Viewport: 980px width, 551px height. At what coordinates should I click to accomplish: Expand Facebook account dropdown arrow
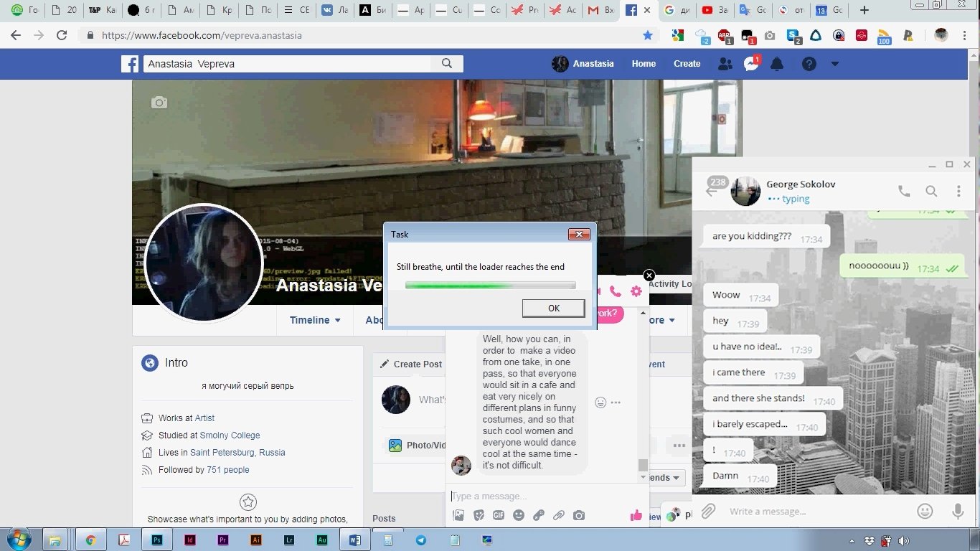(x=834, y=64)
